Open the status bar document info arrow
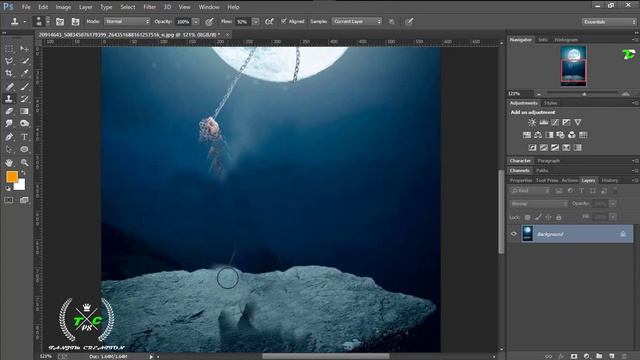The height and width of the screenshot is (360, 640). click(x=151, y=357)
